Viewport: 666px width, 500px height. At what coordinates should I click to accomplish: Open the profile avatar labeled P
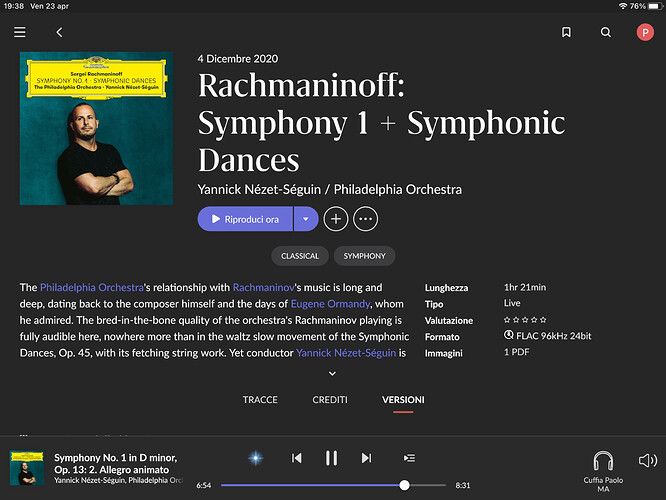(x=645, y=32)
